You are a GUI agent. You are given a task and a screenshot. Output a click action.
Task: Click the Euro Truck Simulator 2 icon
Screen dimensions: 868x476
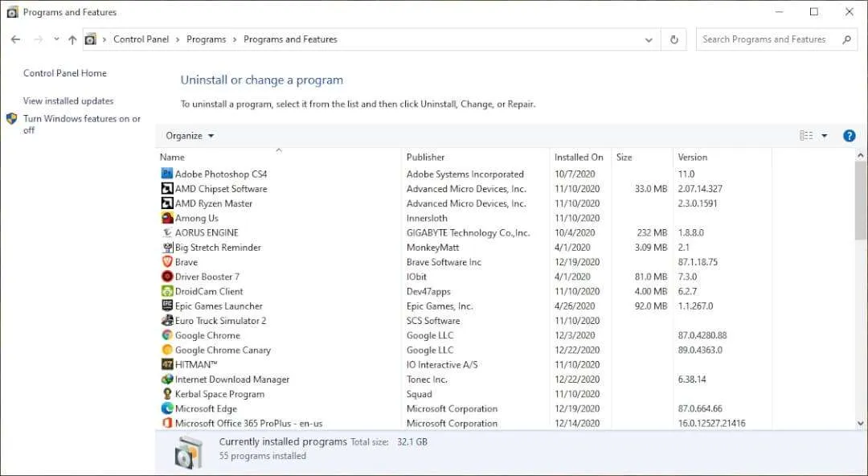pos(166,320)
